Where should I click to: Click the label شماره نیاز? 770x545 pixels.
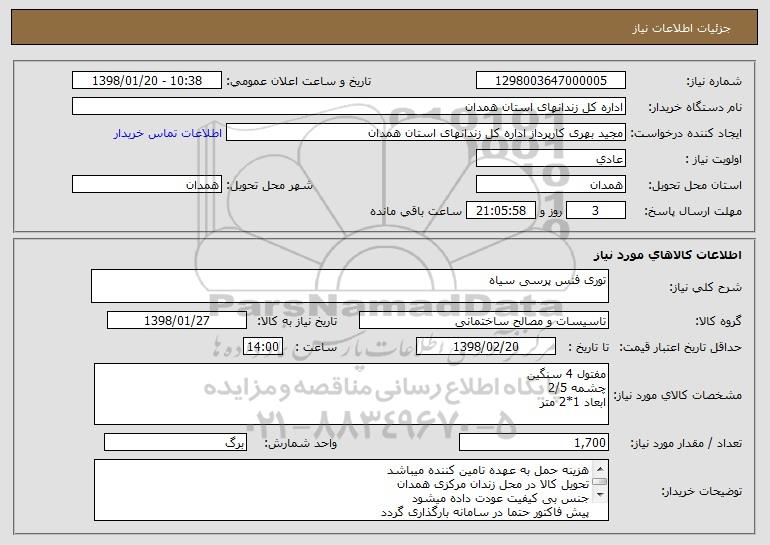point(714,82)
